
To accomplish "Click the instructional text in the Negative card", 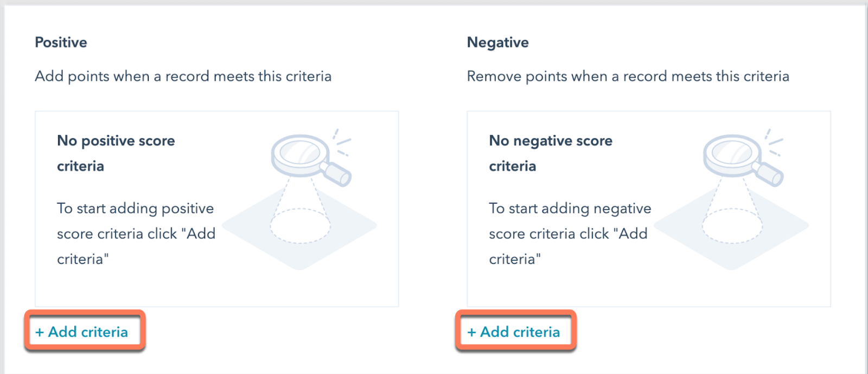I will click(569, 233).
